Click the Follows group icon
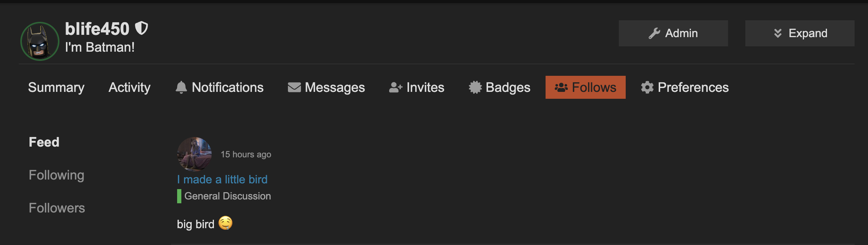Screen dimensions: 868x245 561,87
